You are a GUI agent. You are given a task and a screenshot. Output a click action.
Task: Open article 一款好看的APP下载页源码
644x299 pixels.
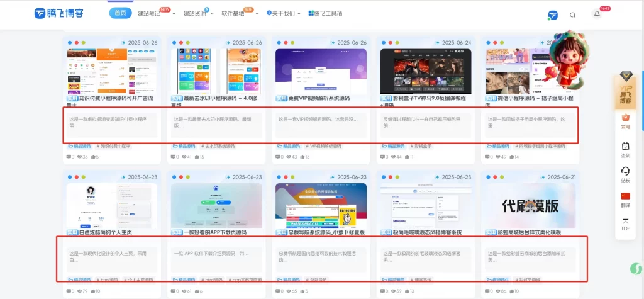click(x=215, y=232)
